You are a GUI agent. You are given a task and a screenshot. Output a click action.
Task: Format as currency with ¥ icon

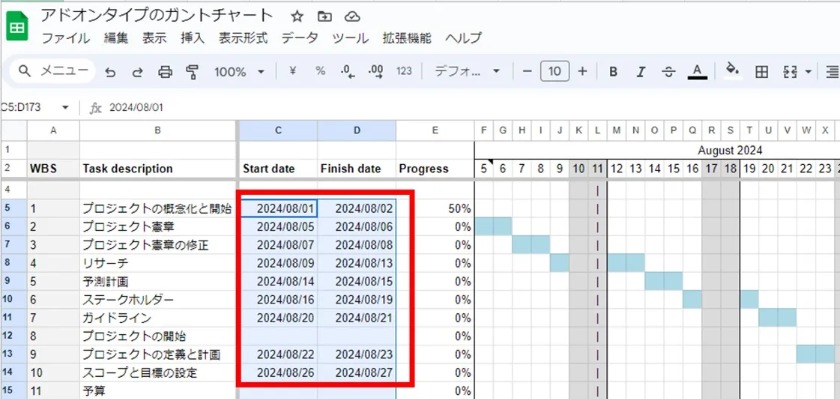point(292,71)
